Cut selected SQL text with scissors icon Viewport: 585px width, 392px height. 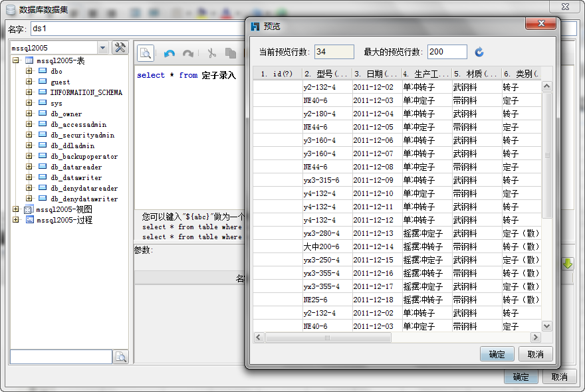[211, 53]
